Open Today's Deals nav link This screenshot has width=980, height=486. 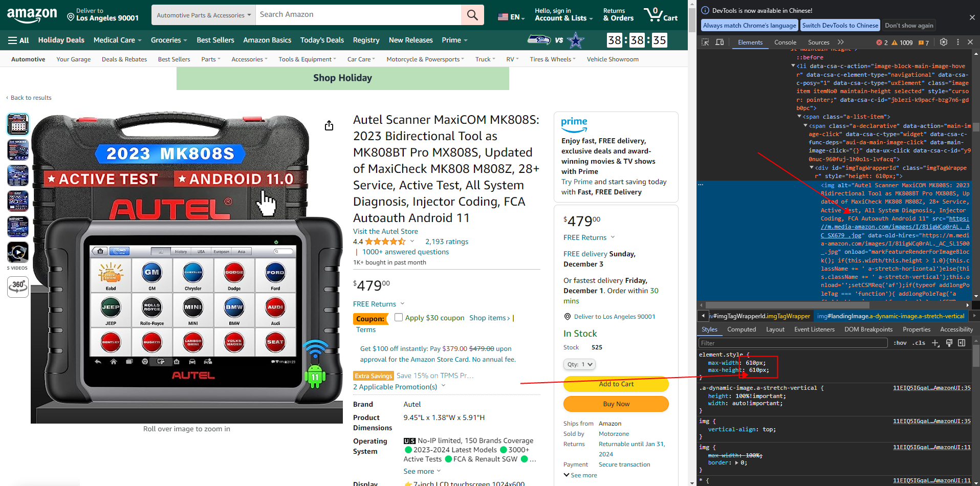322,40
